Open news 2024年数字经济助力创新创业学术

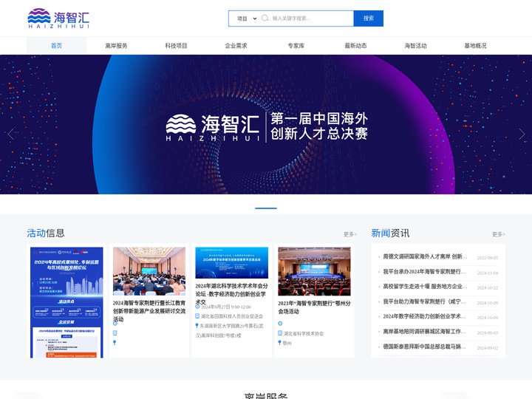(x=424, y=316)
